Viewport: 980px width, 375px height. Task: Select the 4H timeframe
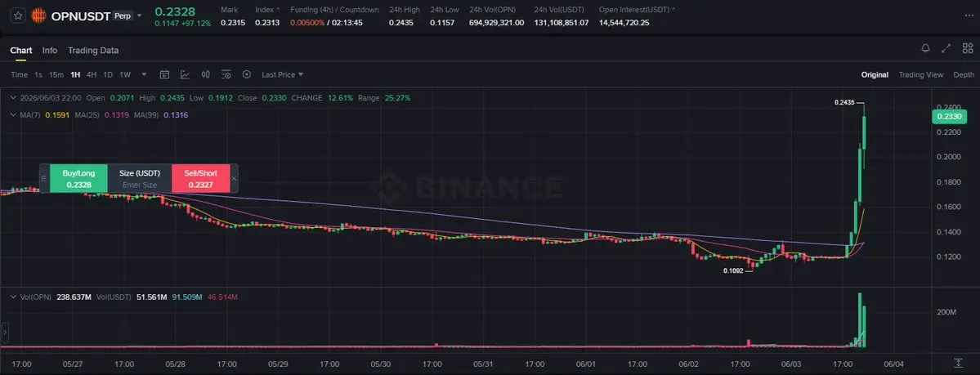92,75
